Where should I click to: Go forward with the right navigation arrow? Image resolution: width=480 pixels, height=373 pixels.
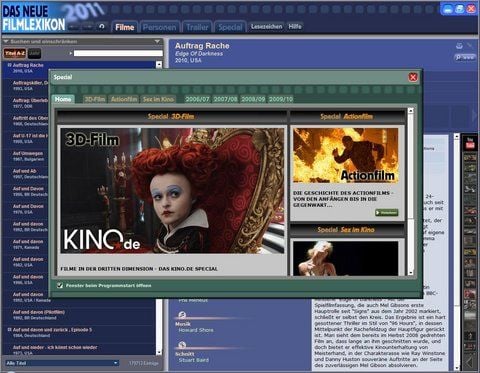(x=88, y=27)
